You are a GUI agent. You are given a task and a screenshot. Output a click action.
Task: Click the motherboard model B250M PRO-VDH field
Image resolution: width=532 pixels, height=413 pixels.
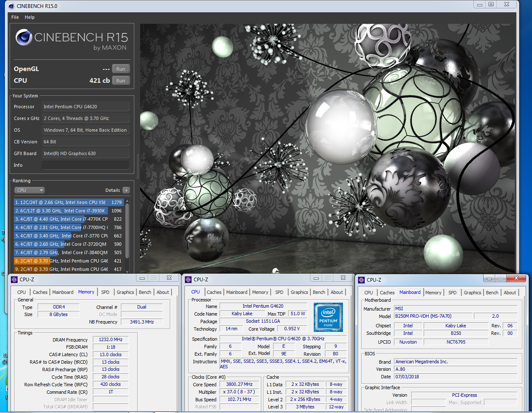[434, 316]
